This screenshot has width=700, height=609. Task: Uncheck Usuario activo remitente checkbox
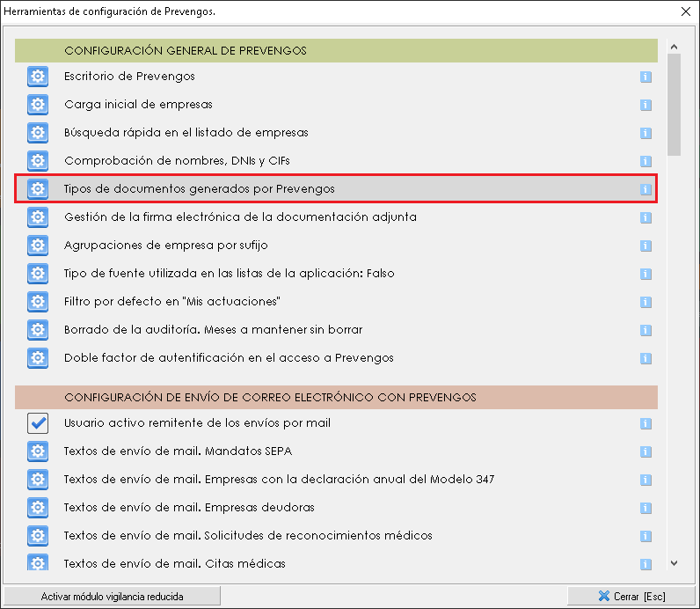[x=38, y=423]
